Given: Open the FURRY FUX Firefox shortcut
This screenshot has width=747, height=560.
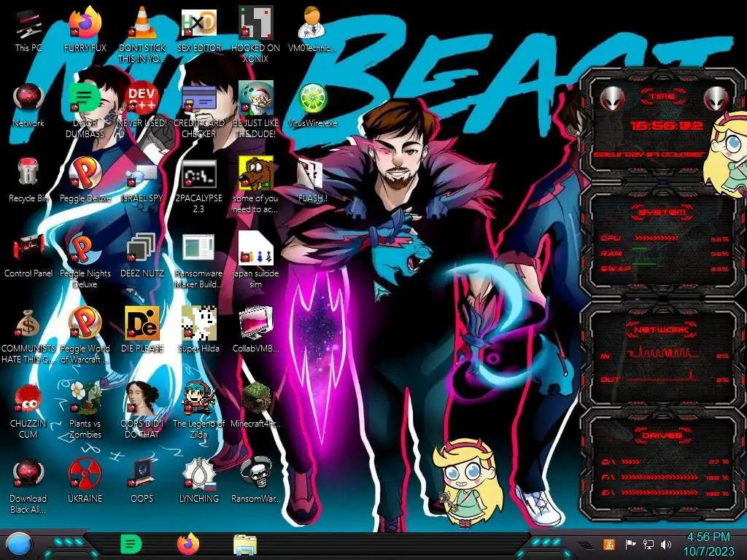Looking at the screenshot, I should tap(85, 23).
